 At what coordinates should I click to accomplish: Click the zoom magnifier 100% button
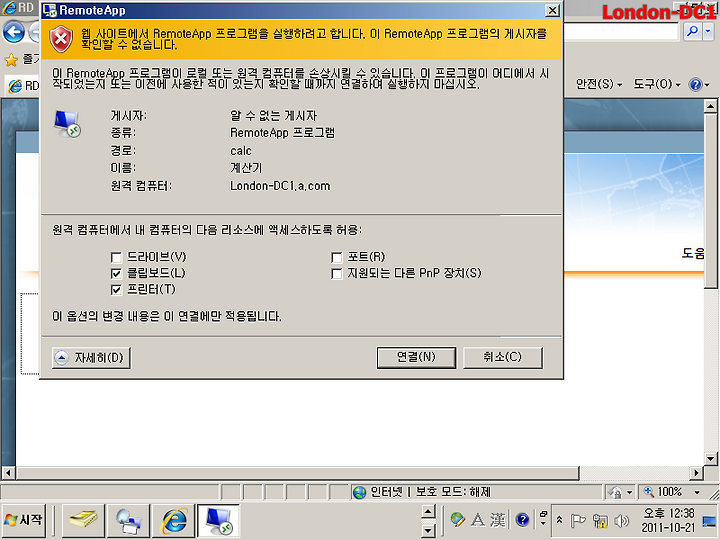663,492
